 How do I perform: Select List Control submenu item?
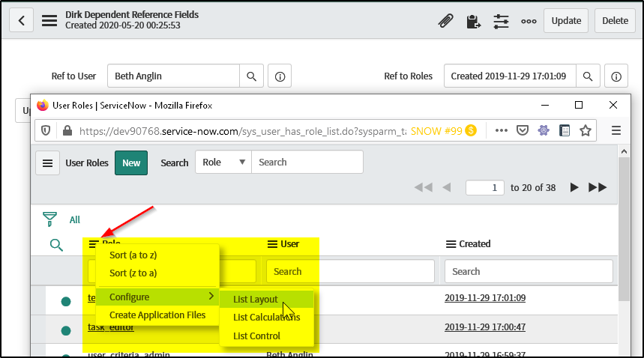pos(267,336)
